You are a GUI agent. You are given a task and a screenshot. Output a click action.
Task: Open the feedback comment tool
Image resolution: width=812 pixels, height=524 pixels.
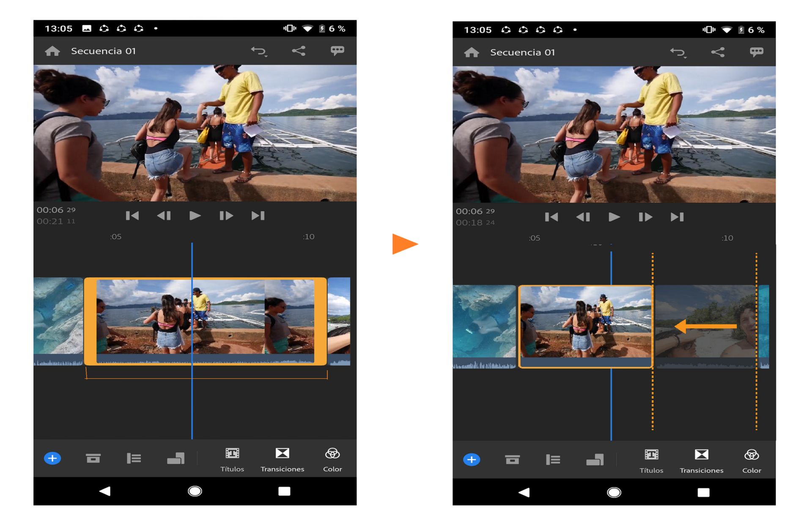(337, 50)
